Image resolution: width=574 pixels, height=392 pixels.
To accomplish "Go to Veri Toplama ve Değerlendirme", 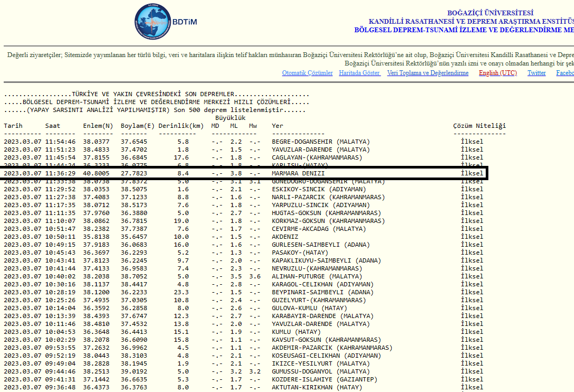I will click(428, 73).
